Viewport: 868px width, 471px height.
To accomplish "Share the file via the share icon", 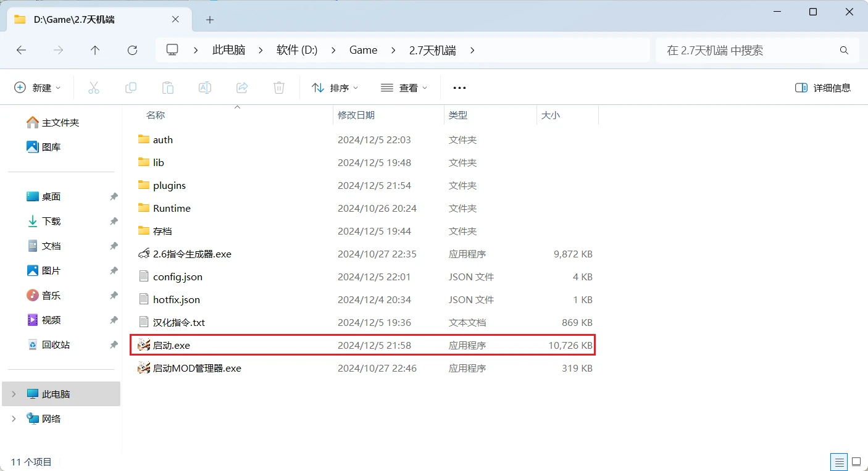I will click(241, 87).
